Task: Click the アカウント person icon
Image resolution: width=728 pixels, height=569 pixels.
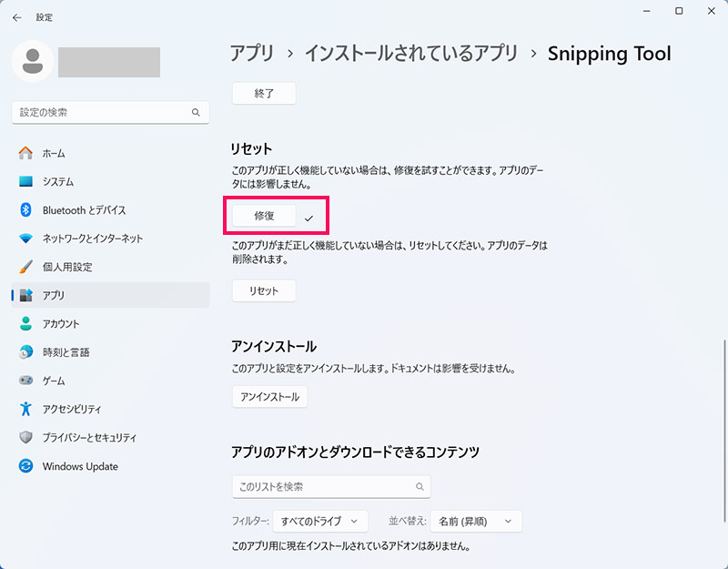Action: click(x=26, y=324)
